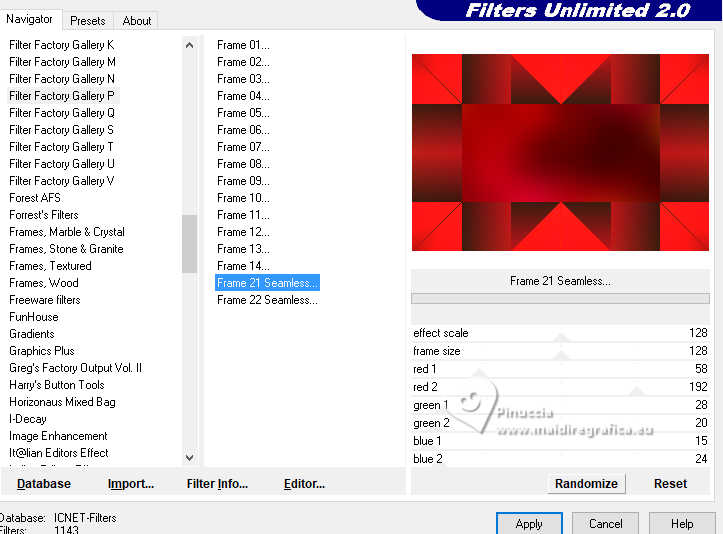Select Frames, Stone & Granite category
Screen dimensions: 723x534
(66, 249)
